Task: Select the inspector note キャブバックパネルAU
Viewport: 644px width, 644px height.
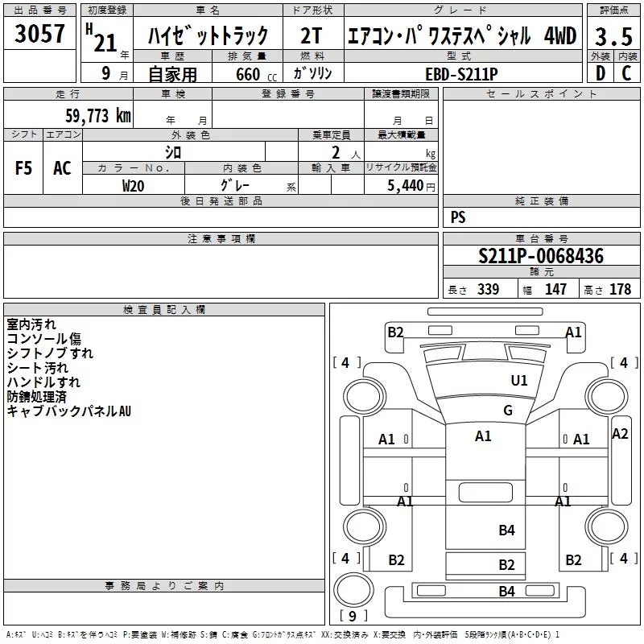Action: click(x=69, y=411)
